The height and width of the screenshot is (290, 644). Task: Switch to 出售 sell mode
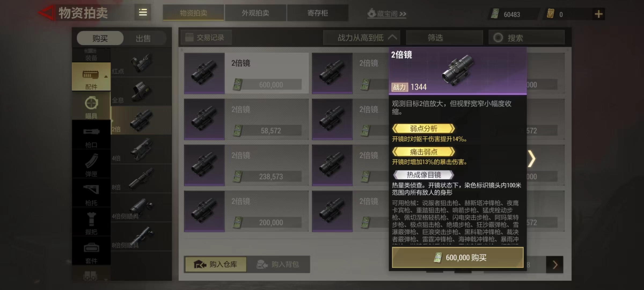click(x=143, y=38)
